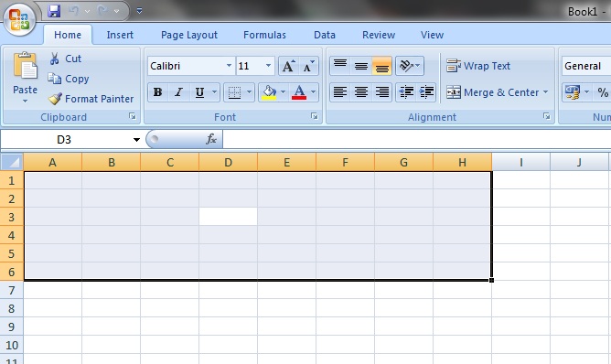The width and height of the screenshot is (611, 364).
Task: Redo action in Quick Access toolbar
Action: [102, 11]
